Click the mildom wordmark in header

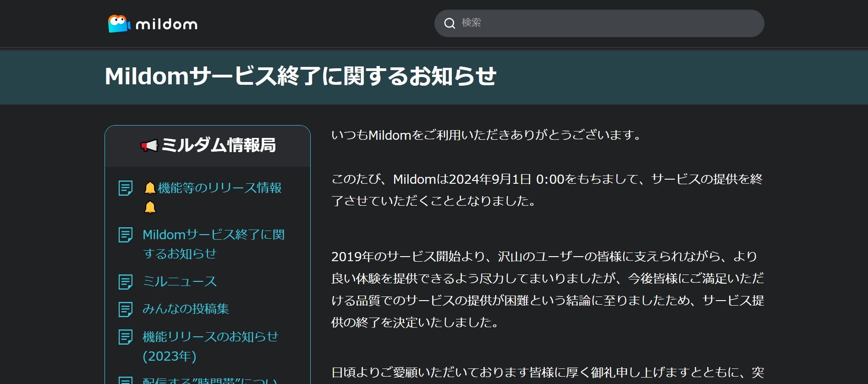point(166,24)
